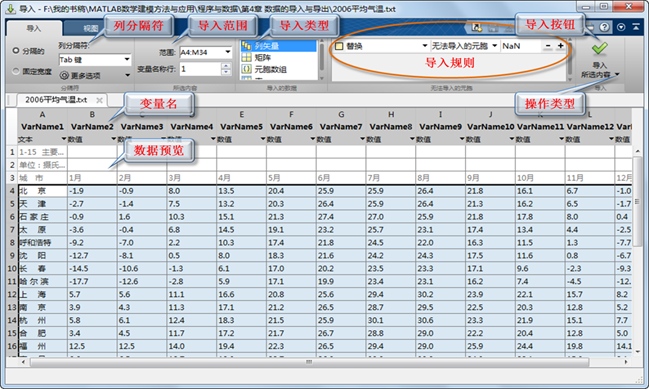Click the window icon in the title bar
The image size is (649, 389).
pyautogui.click(x=11, y=8)
